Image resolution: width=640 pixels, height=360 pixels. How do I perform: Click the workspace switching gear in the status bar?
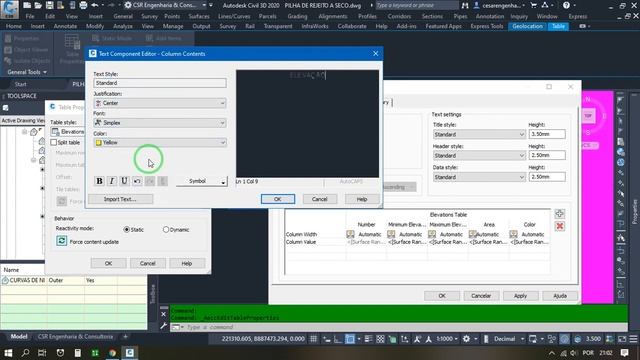(466, 339)
